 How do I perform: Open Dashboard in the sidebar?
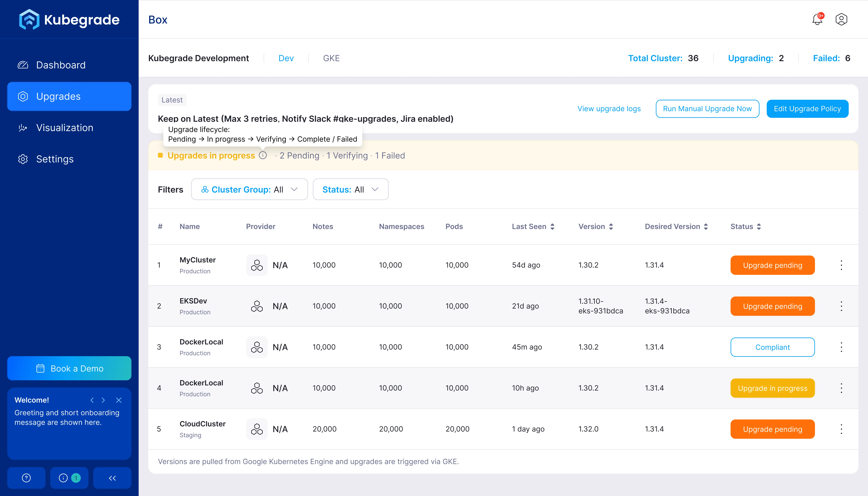(x=69, y=65)
